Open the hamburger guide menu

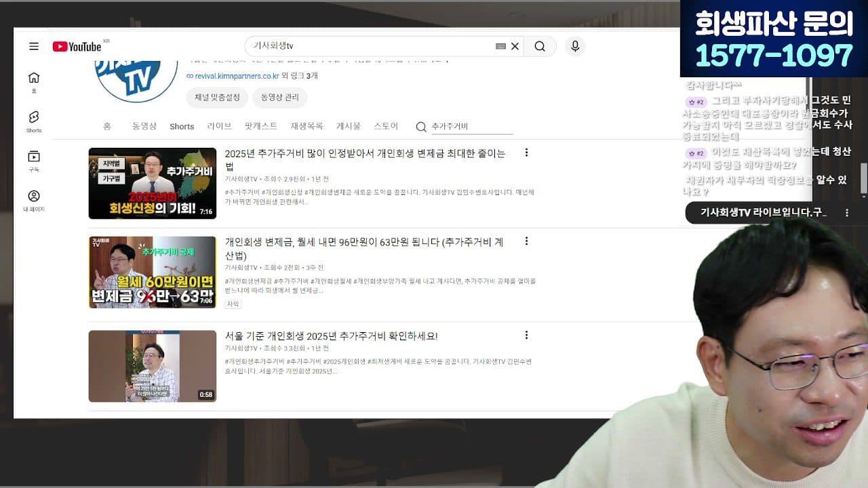[x=34, y=46]
